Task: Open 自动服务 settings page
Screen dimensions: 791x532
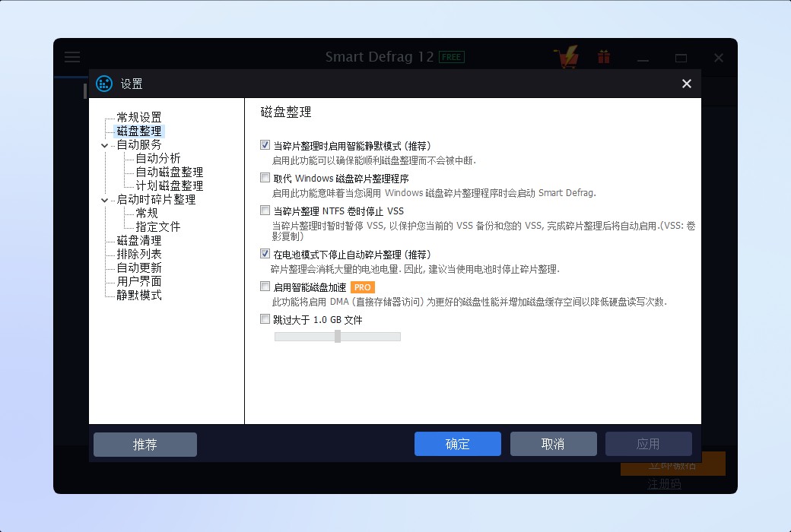Action: [139, 144]
